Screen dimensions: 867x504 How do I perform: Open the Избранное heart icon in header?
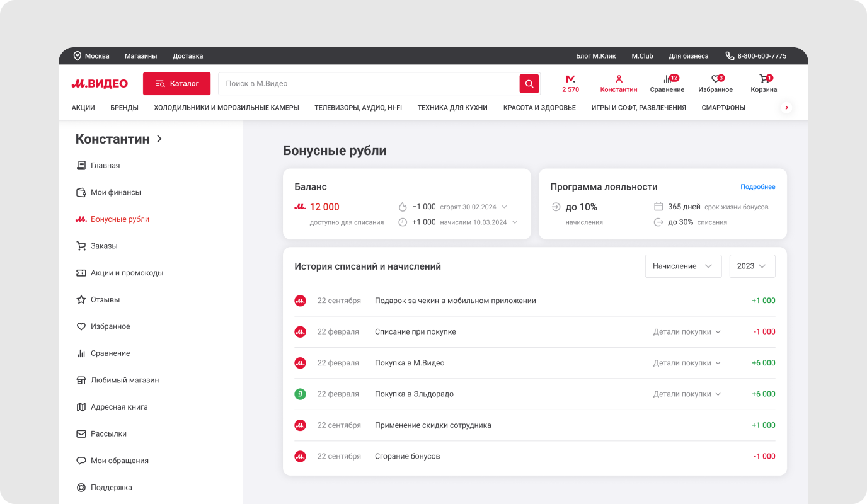pos(716,83)
